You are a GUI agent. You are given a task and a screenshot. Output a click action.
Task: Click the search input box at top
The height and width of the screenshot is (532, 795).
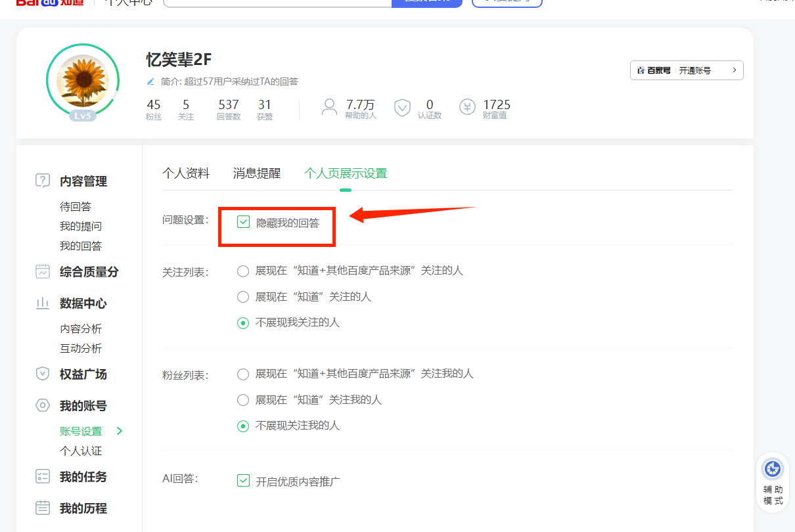[x=277, y=2]
